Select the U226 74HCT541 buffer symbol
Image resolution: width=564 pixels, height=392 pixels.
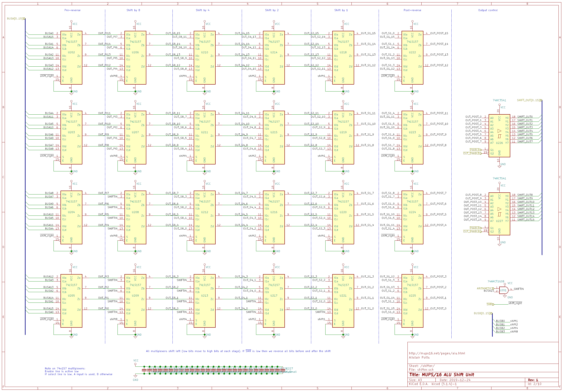(499, 136)
